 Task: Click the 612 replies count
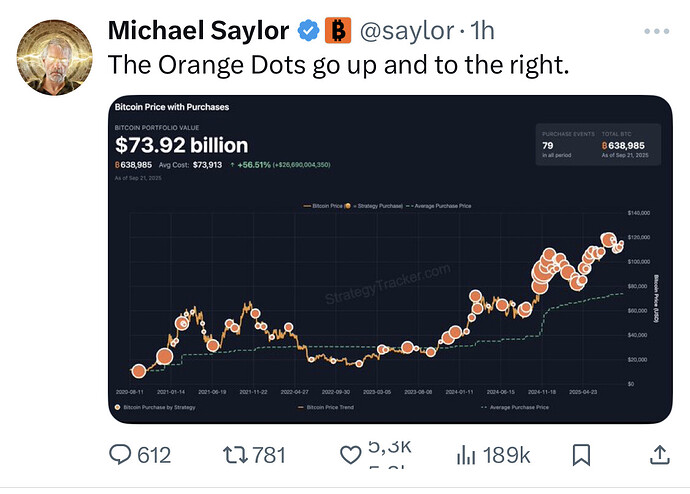153,455
